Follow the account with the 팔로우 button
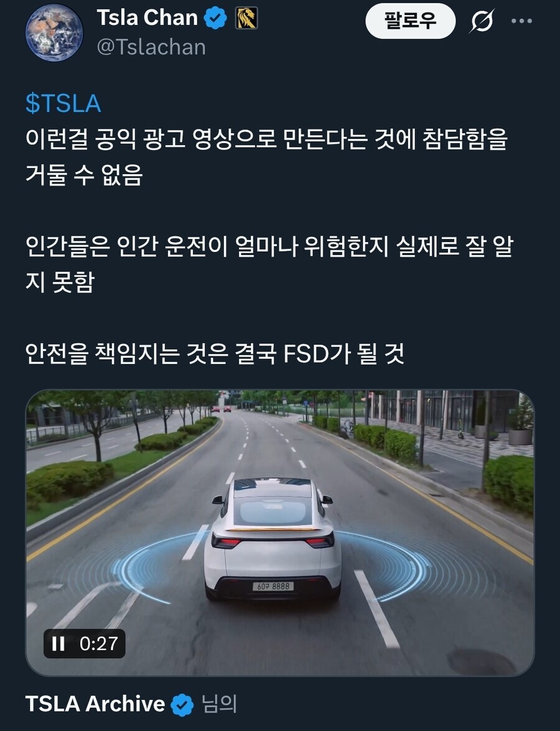This screenshot has height=731, width=560. (x=410, y=21)
